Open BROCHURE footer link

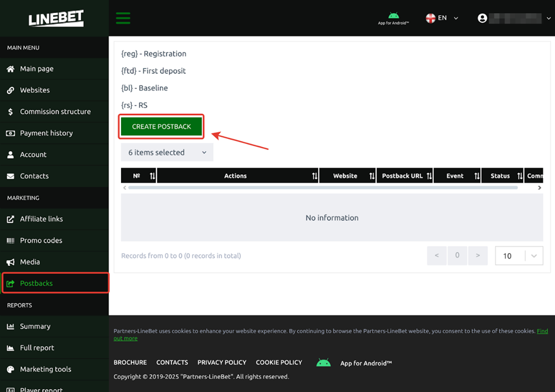coord(130,362)
